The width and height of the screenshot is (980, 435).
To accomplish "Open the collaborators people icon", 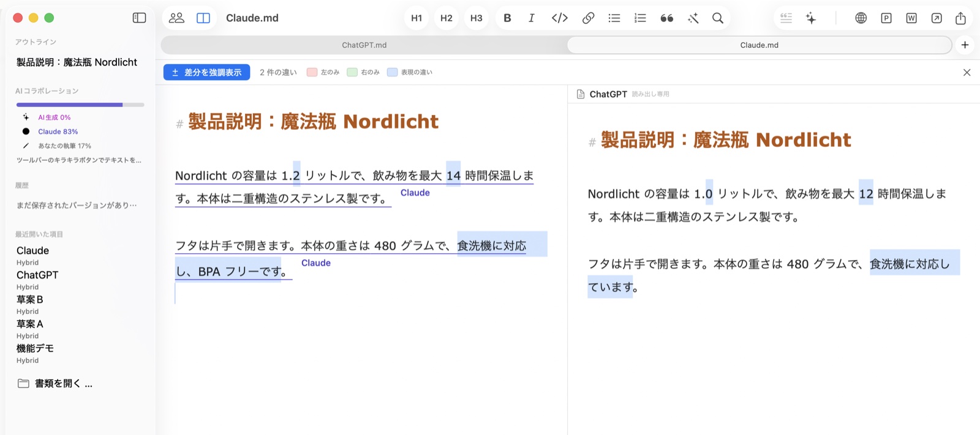I will (176, 18).
